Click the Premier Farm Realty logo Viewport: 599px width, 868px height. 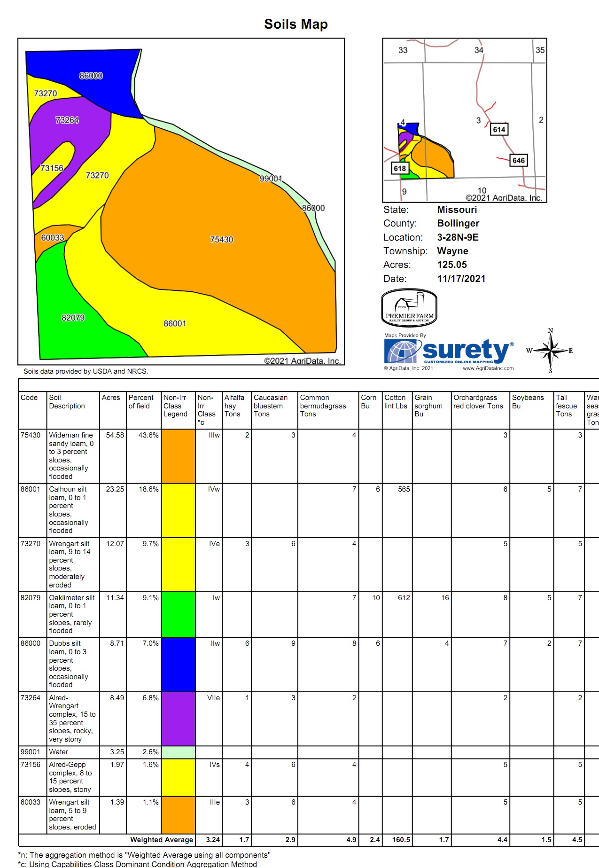pos(409,308)
